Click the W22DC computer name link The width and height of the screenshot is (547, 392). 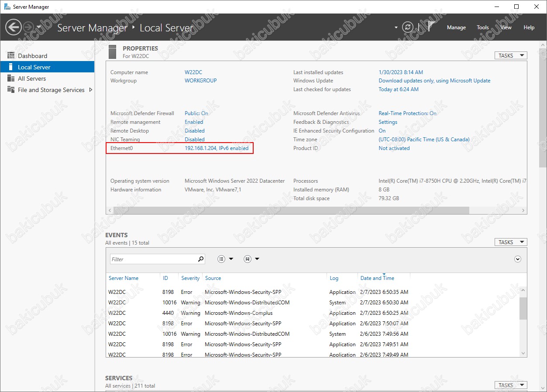(193, 72)
